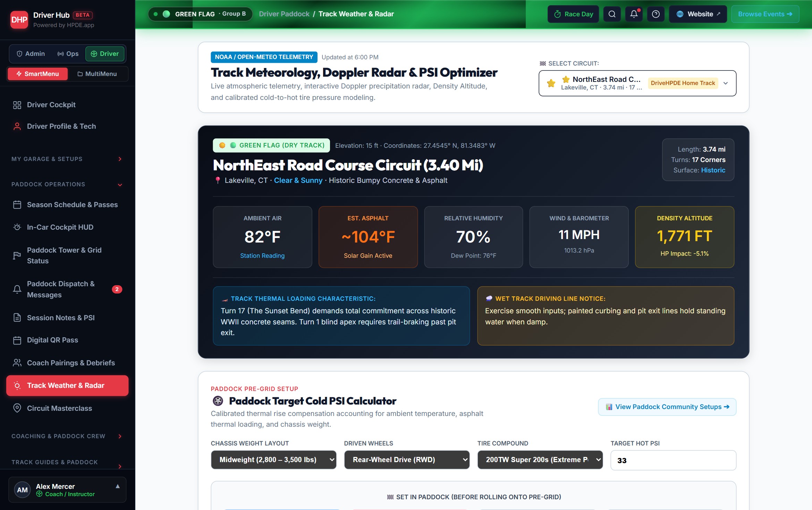Open the Select Circuit dropdown
The width and height of the screenshot is (812, 510).
(637, 83)
